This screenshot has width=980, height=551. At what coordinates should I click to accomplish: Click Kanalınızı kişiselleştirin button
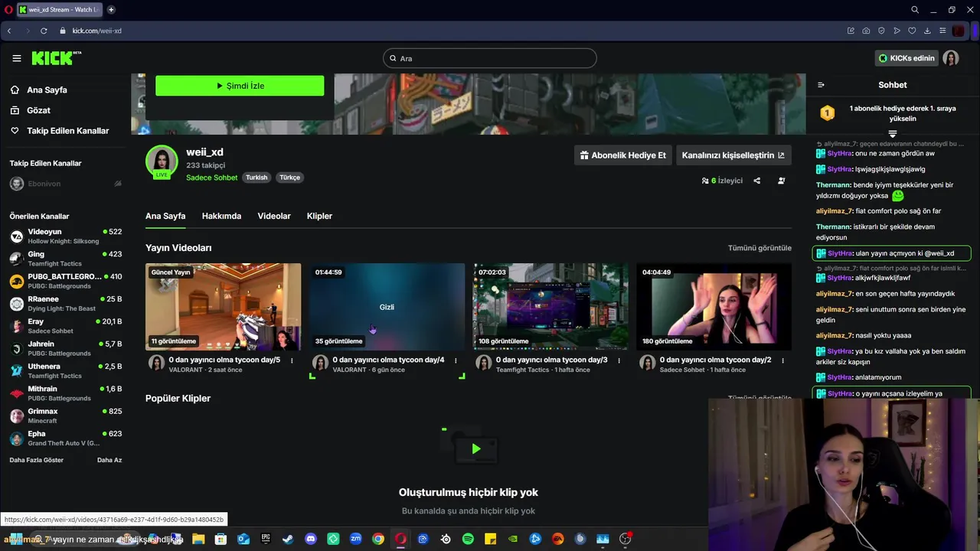[733, 155]
